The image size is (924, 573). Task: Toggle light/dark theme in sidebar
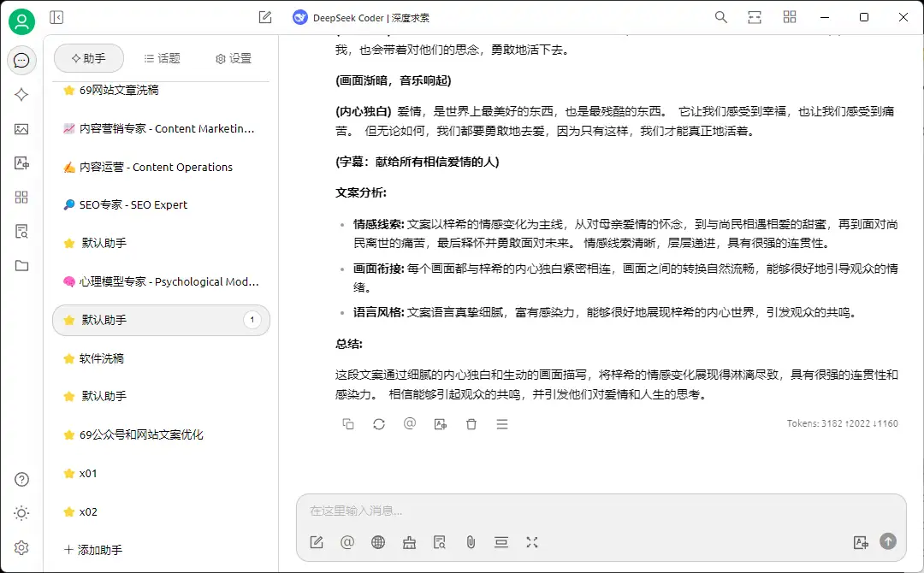[21, 512]
